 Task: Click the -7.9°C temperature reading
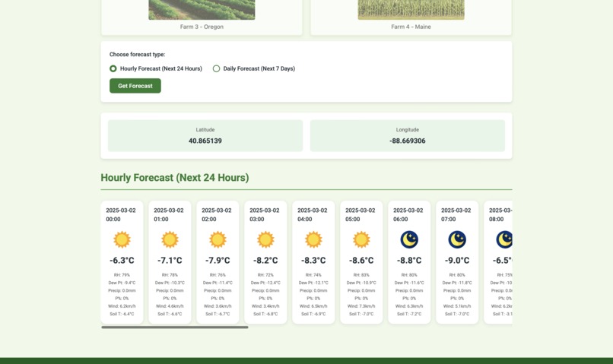218,260
